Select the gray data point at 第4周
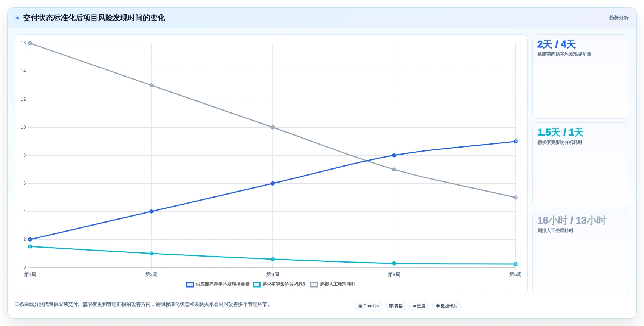Viewport: 644px width, 326px height. pyautogui.click(x=394, y=170)
